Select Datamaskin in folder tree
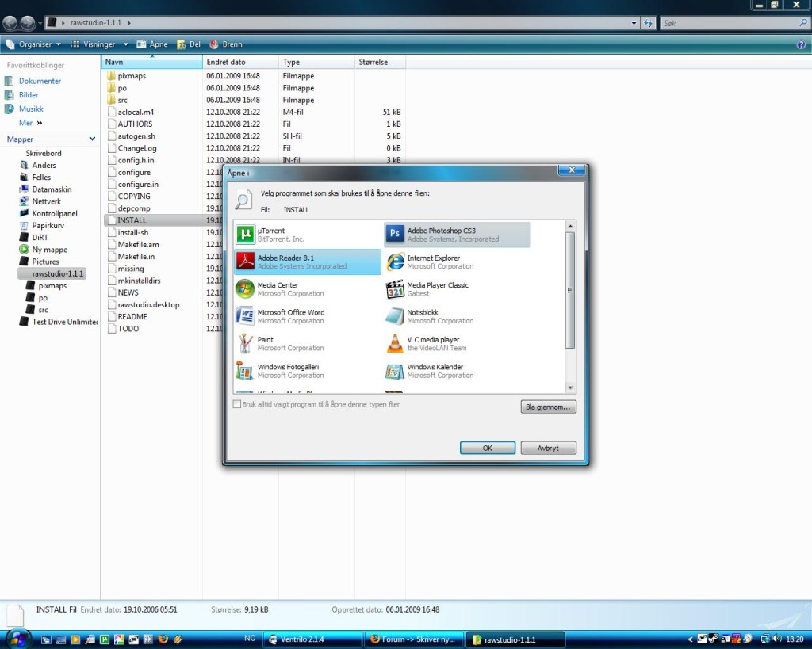 [x=52, y=189]
